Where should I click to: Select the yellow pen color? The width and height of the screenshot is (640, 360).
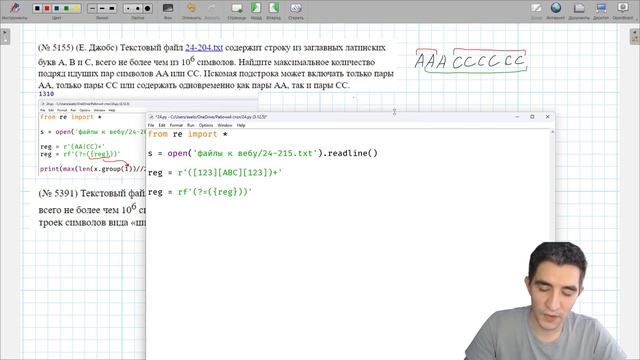(76, 8)
